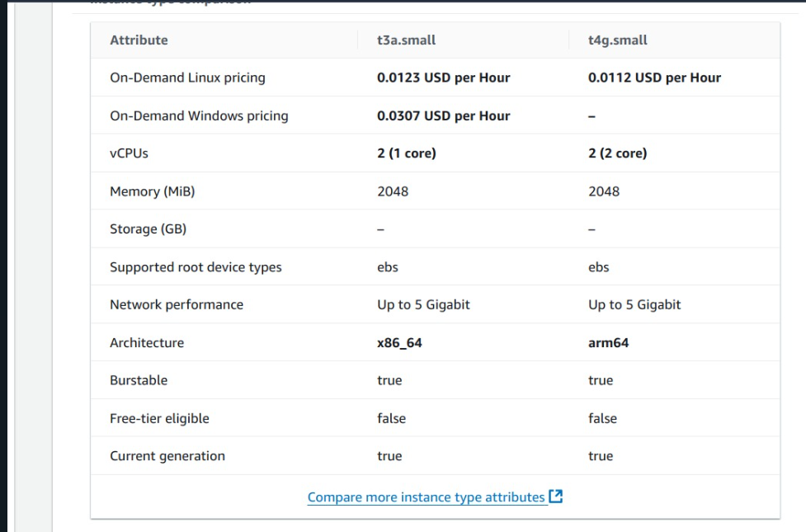Open Compare more instance type attributes link
Screen dimensions: 806x532
click(x=427, y=497)
